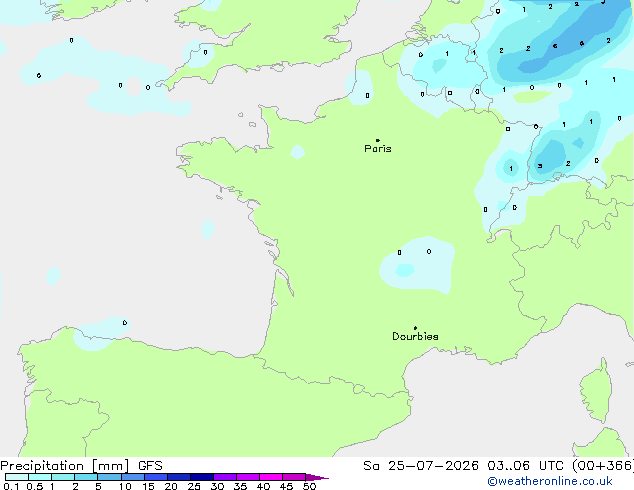Click the over-50 mm legend arrow tip

click(317, 477)
